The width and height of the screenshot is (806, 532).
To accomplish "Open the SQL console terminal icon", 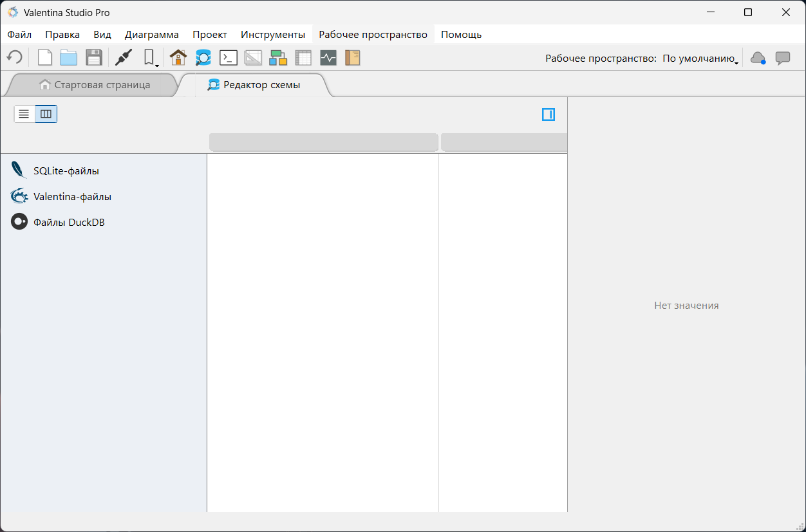I will tap(229, 58).
